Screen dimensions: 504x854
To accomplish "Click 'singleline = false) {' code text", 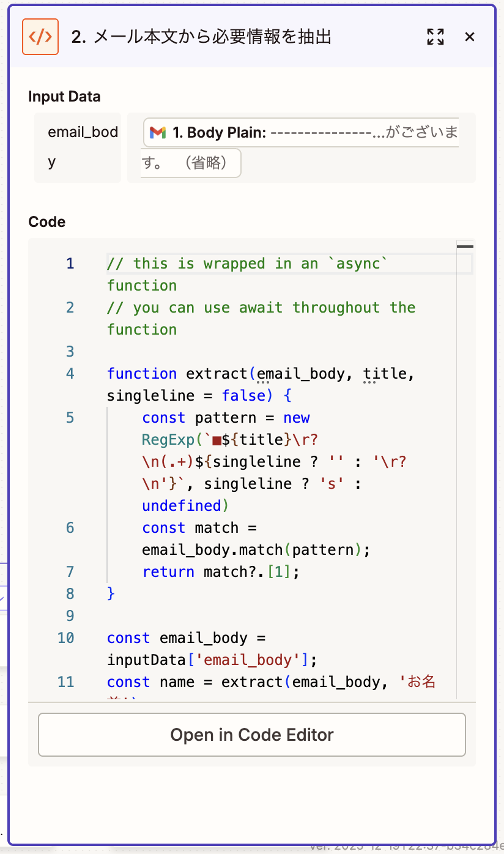I will click(x=199, y=396).
